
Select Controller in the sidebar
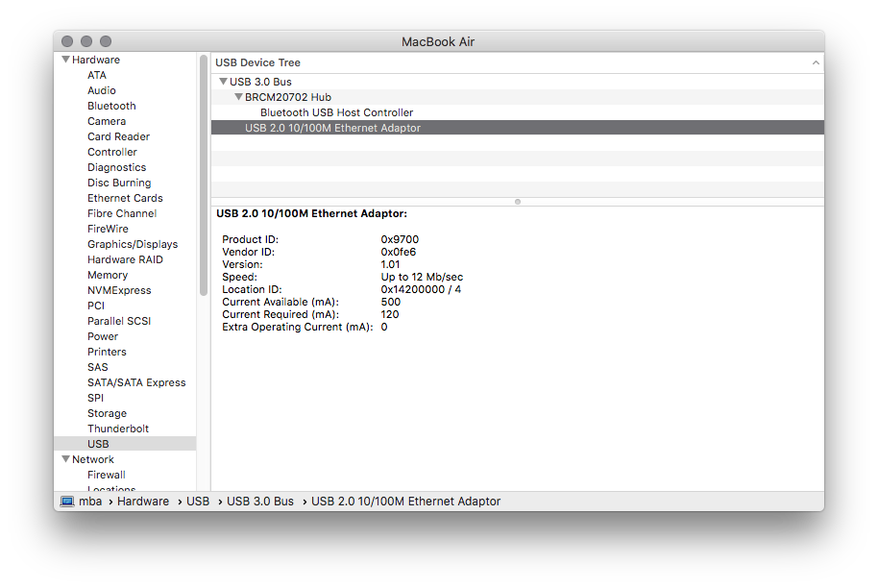[x=112, y=152]
